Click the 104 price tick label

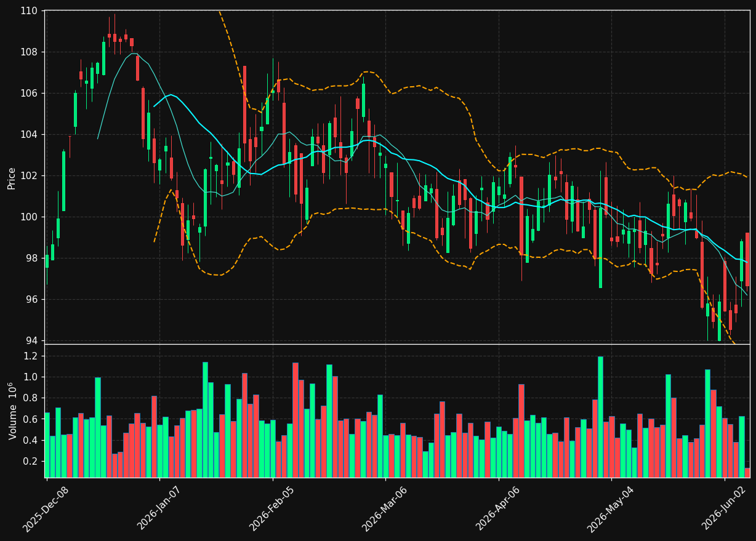coord(28,135)
